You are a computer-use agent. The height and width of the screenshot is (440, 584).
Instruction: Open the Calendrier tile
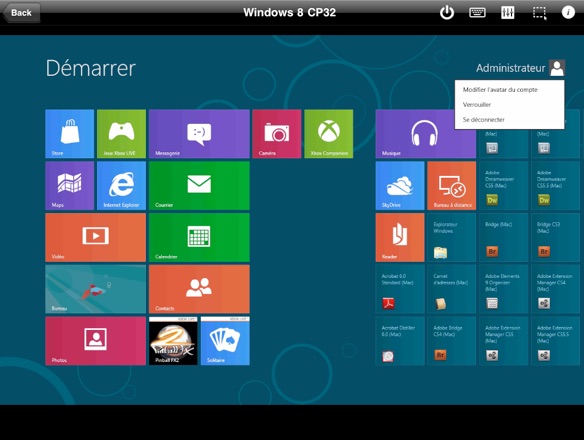[x=199, y=237]
